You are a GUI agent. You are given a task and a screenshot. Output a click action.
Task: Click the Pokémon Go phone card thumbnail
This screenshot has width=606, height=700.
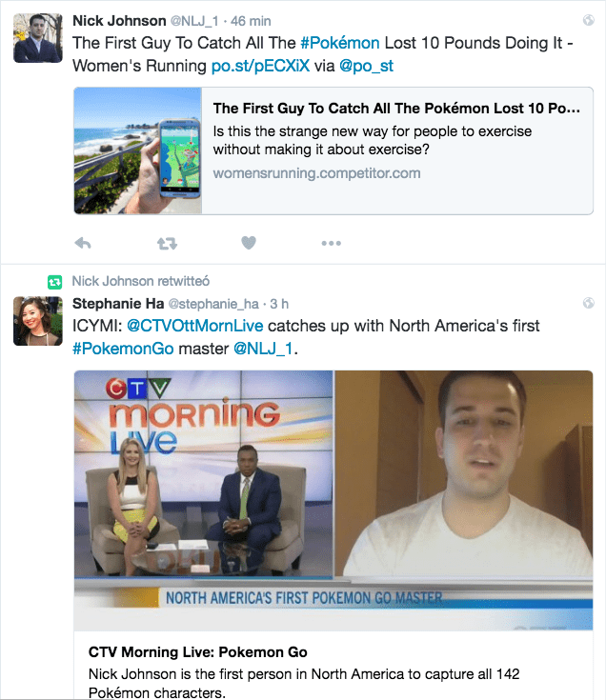point(138,150)
